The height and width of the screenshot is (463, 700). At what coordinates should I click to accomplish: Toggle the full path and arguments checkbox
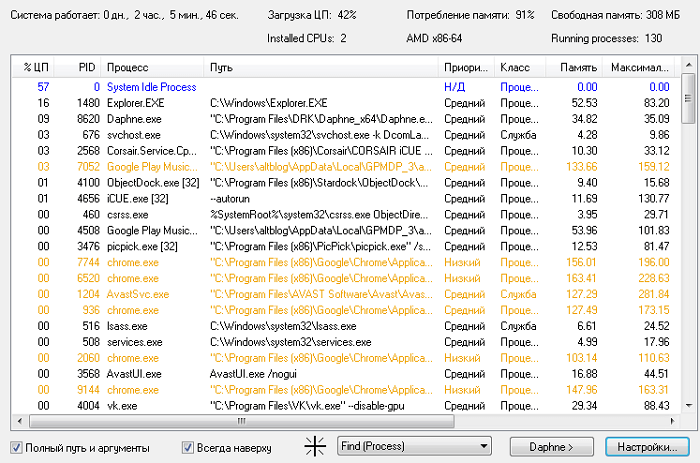click(16, 447)
